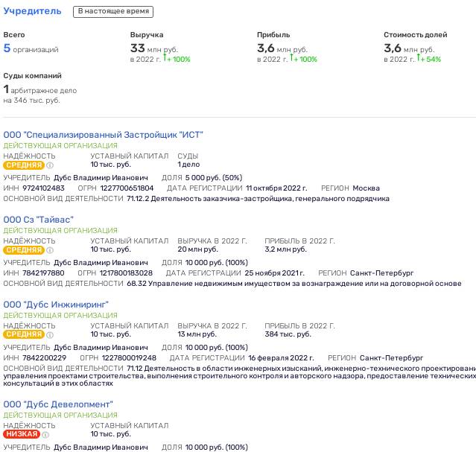Click info icon beside Тайвас reliability badge
This screenshot has width=476, height=452.
tap(50, 250)
